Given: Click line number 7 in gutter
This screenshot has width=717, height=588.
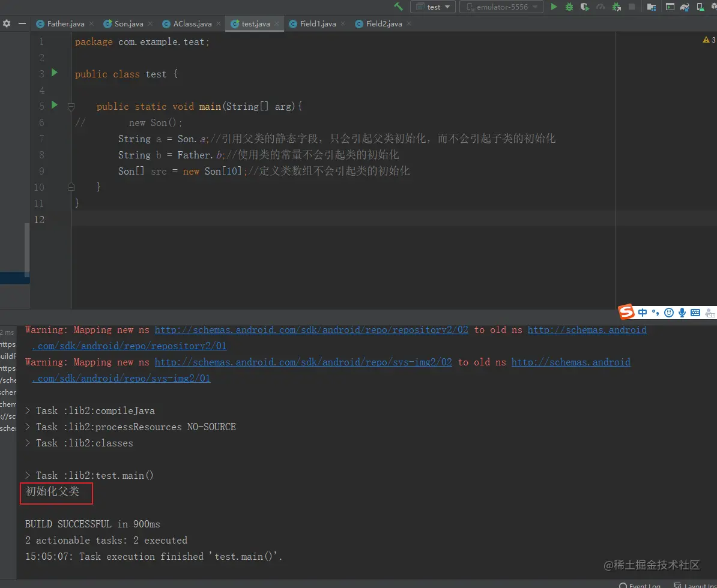Looking at the screenshot, I should point(41,139).
